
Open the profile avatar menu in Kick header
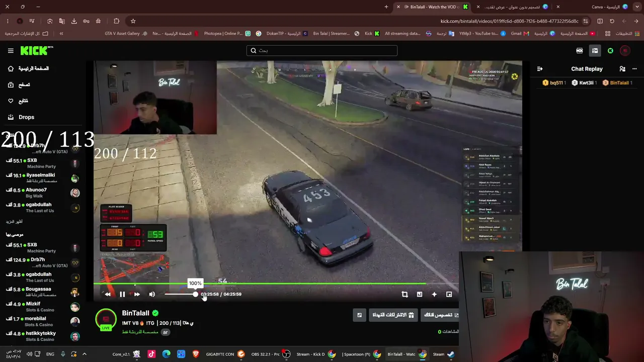point(625,51)
